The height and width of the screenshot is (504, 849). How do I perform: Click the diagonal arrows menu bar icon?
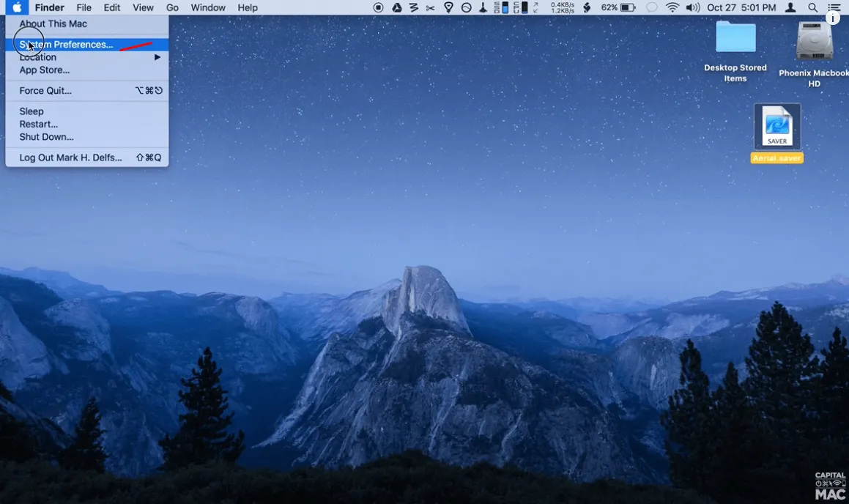click(536, 7)
